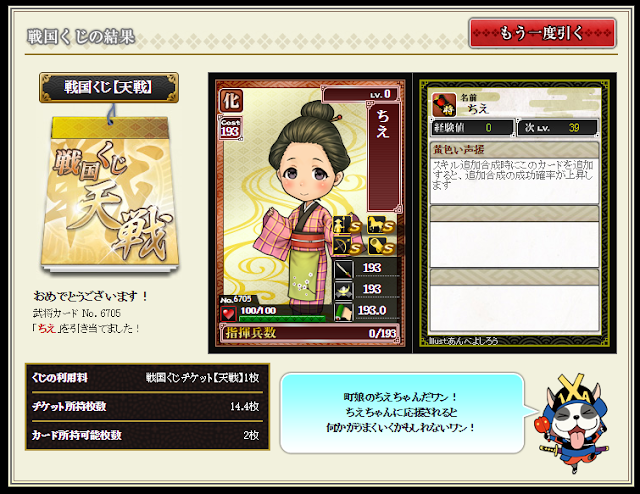This screenshot has height=494, width=640.
Task: Click the green HP progress bar
Action: pos(282,319)
